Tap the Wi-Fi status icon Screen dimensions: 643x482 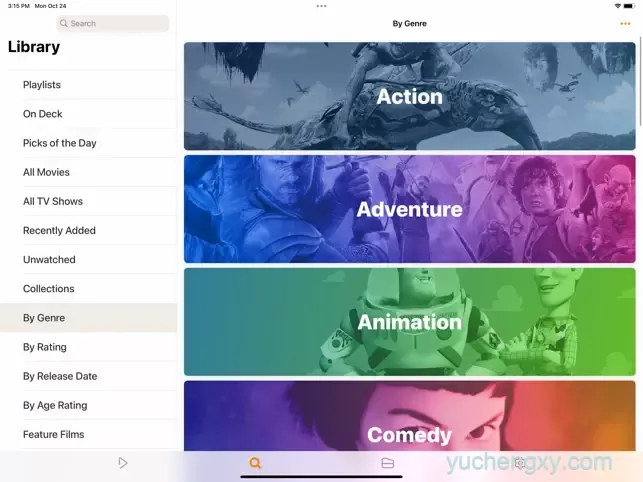618,6
